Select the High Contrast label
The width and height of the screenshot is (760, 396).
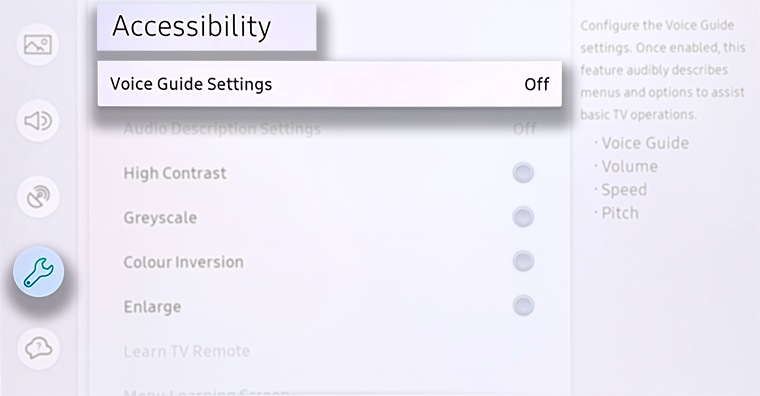pyautogui.click(x=175, y=173)
